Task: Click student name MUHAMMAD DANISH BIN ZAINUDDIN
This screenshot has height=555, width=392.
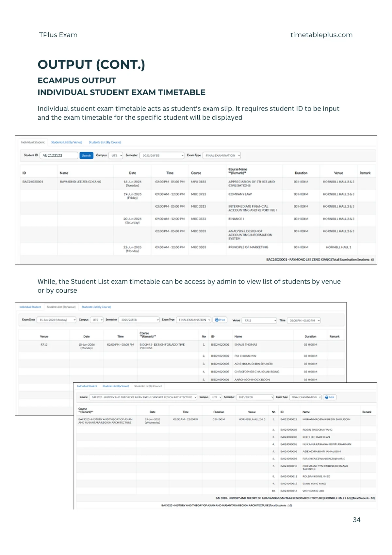Action: click(x=326, y=419)
